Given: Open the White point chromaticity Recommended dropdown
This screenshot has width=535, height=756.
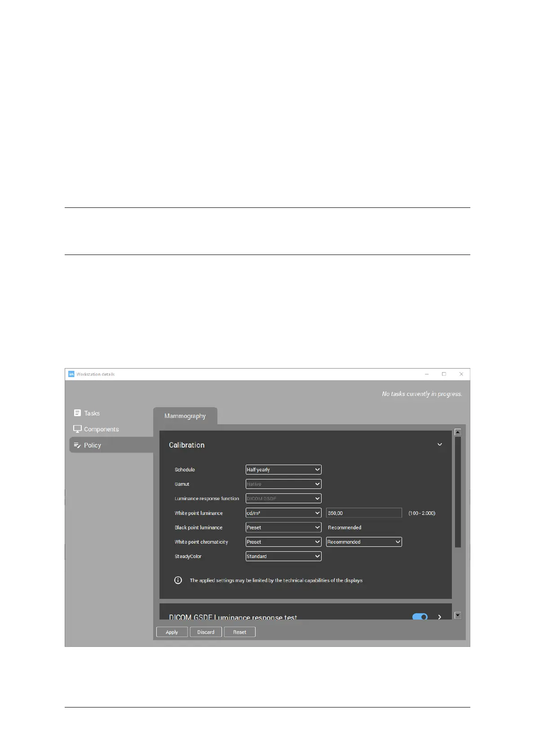Looking at the screenshot, I should [x=364, y=542].
